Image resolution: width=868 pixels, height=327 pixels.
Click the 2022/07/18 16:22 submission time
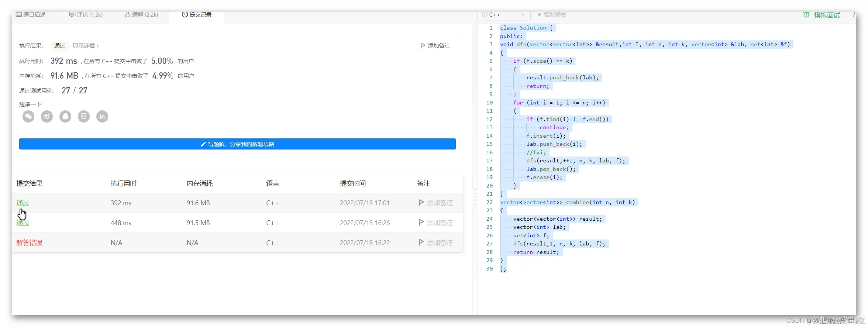[365, 243]
